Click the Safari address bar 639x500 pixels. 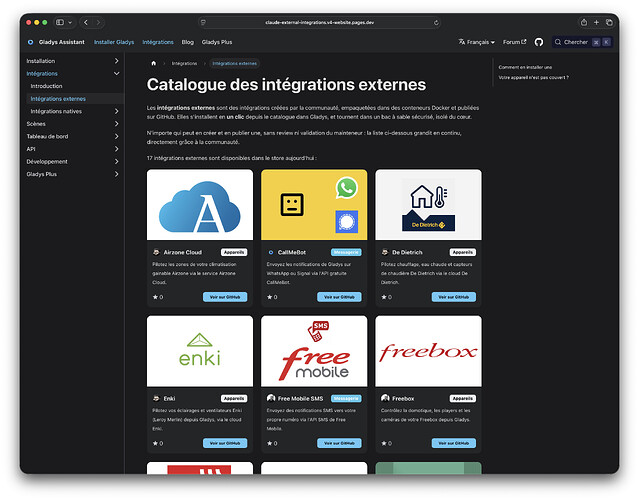(x=319, y=23)
